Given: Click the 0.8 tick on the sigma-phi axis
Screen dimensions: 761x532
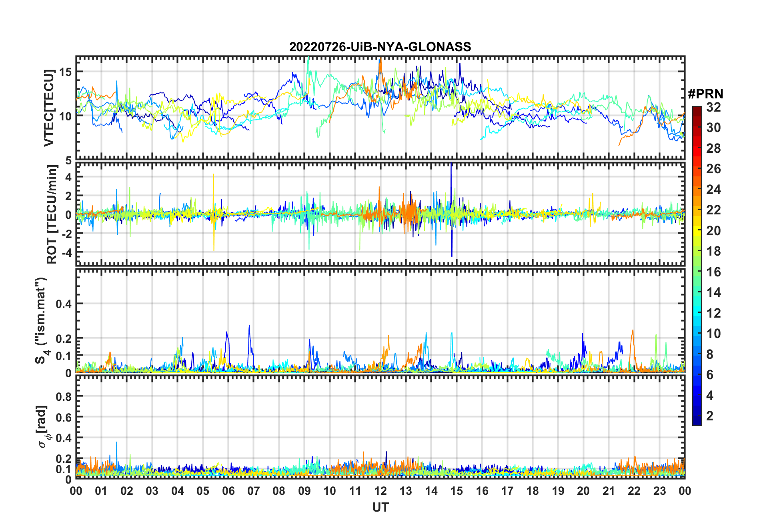Looking at the screenshot, I should coord(64,397).
